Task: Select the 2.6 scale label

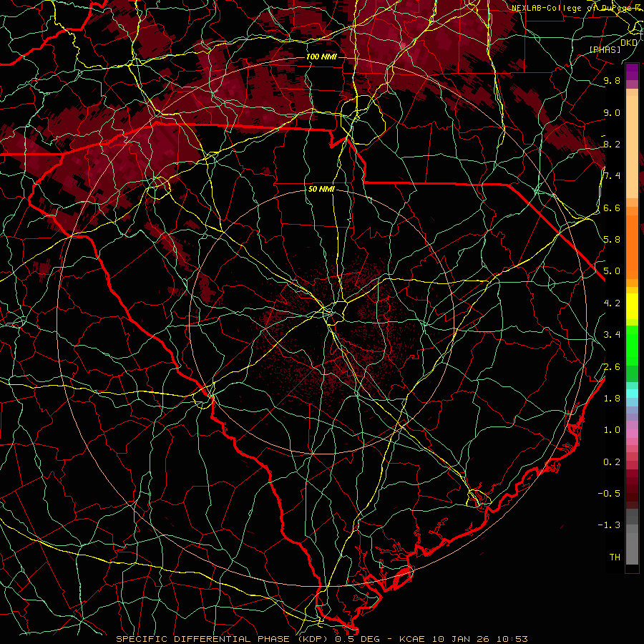Action: click(x=612, y=367)
